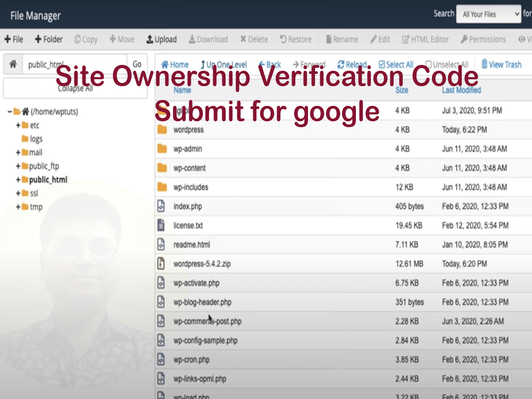Click the wp-config-sample.php file icon
This screenshot has height=399, width=532.
(161, 340)
